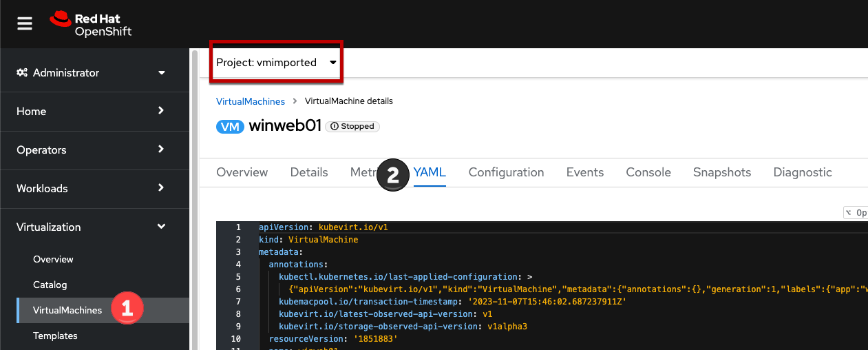This screenshot has width=868, height=350.
Task: Click the sidebar vertical scrollbar
Action: [194, 200]
